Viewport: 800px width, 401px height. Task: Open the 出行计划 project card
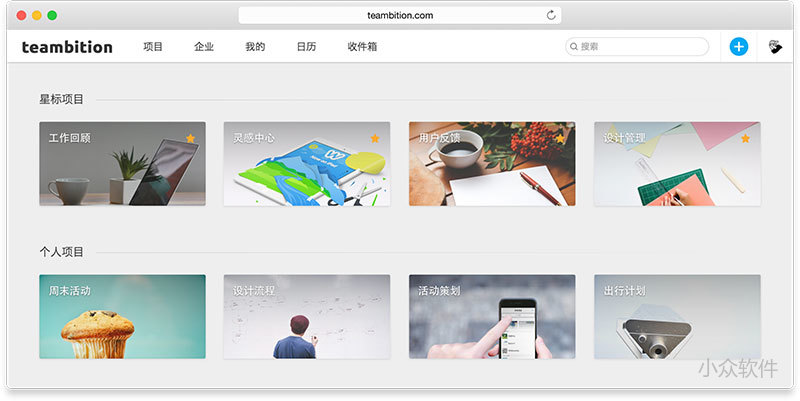[677, 317]
